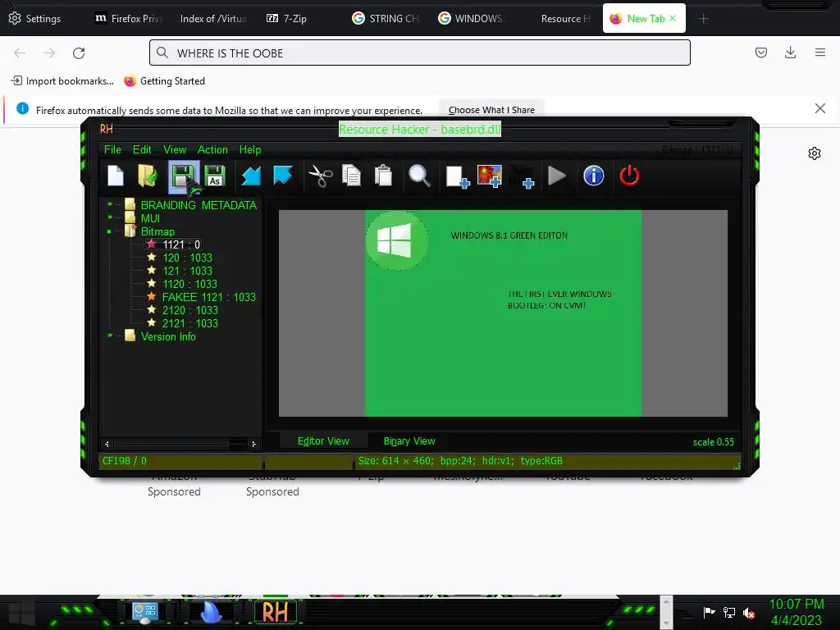This screenshot has width=840, height=630.
Task: Open the File menu in Resource Hacker
Action: pos(112,149)
